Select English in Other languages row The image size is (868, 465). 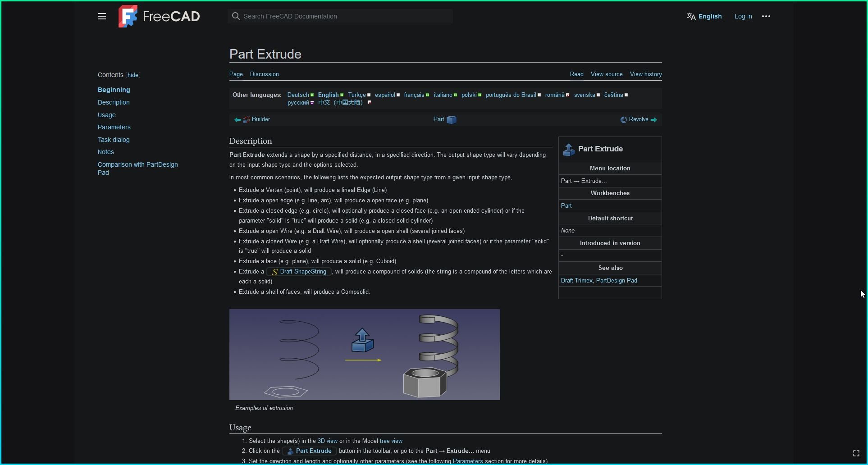[328, 95]
